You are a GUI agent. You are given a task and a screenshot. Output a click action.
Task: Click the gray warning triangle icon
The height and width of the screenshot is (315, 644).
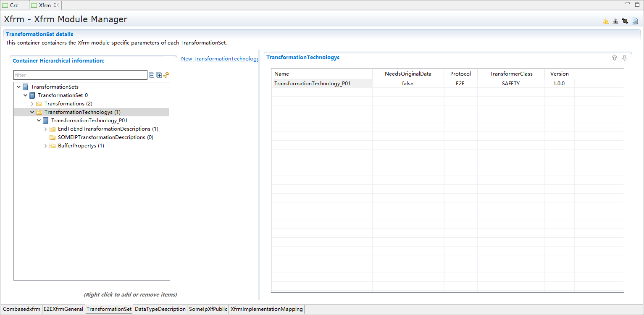click(x=615, y=21)
